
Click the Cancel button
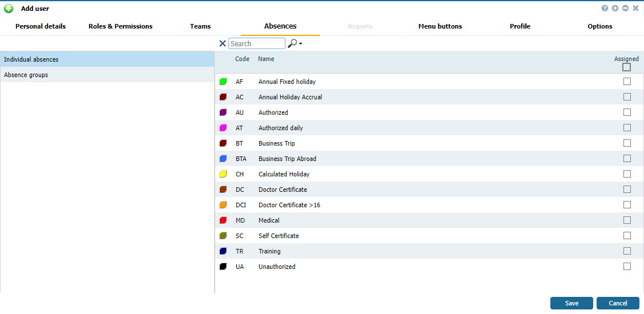click(x=618, y=303)
